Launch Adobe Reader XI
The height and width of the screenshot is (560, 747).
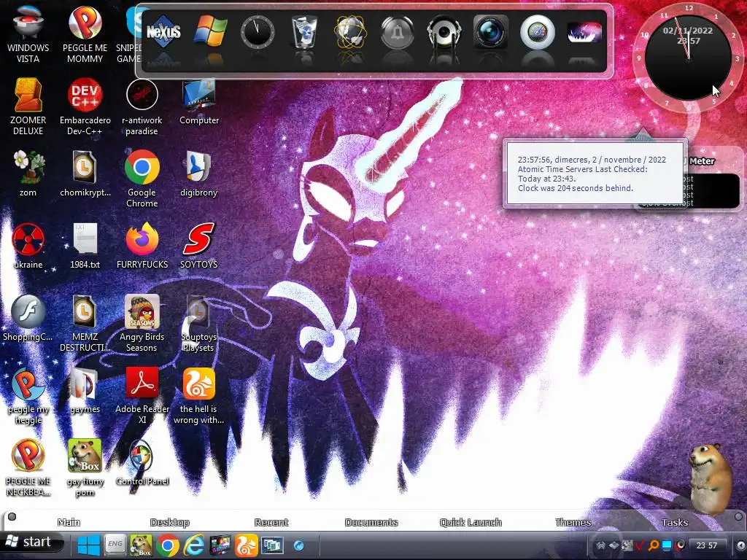tap(142, 396)
